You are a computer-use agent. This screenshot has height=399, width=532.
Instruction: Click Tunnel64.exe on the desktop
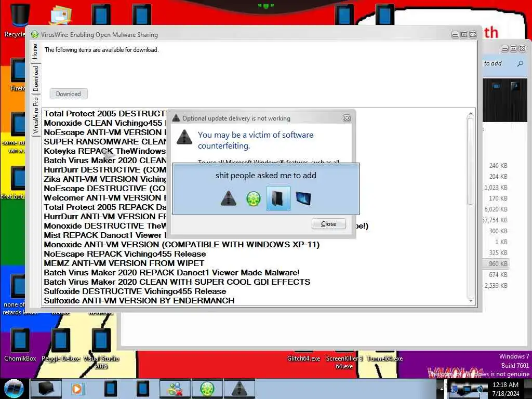pyautogui.click(x=385, y=358)
